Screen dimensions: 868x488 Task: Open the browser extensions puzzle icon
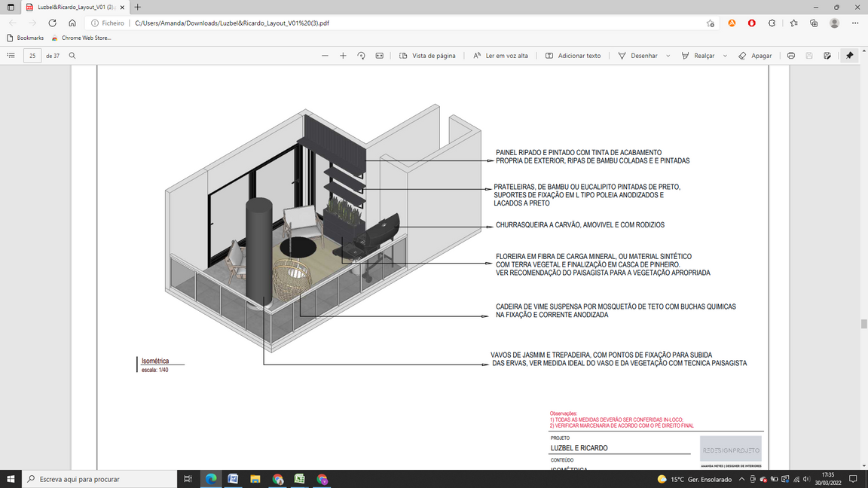pyautogui.click(x=772, y=23)
